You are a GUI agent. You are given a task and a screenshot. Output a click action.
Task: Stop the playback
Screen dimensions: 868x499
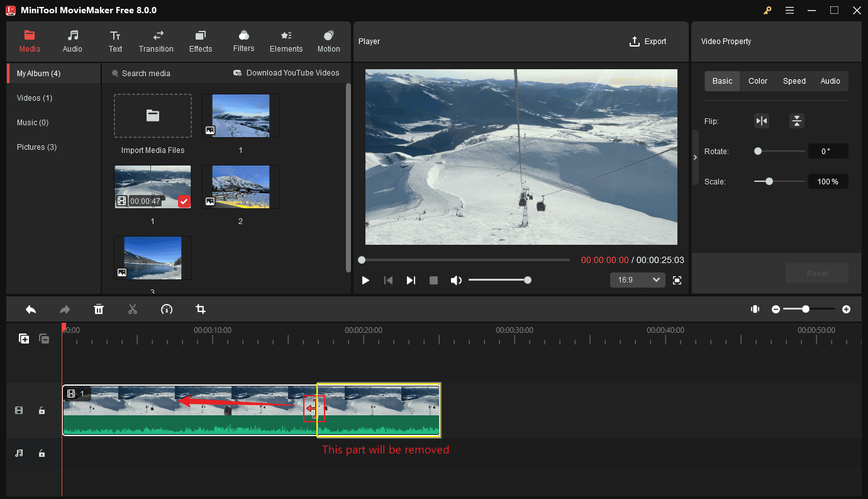433,280
